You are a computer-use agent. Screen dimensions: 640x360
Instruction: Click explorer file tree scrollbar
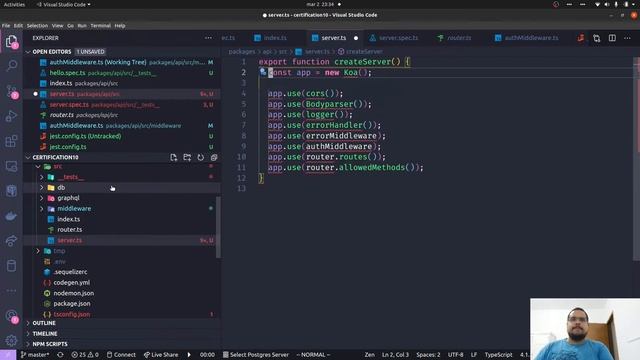(218, 227)
